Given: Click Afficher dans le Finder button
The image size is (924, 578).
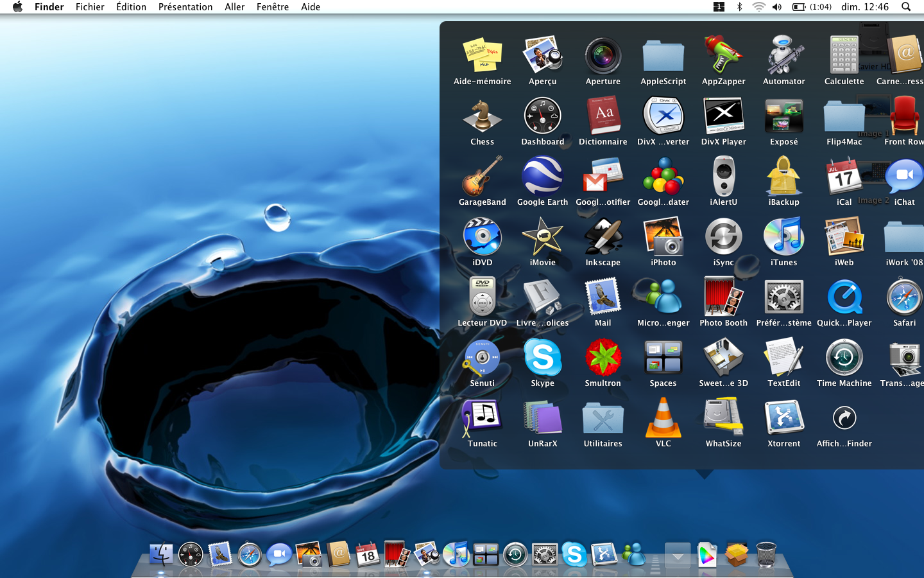Looking at the screenshot, I should [x=844, y=419].
